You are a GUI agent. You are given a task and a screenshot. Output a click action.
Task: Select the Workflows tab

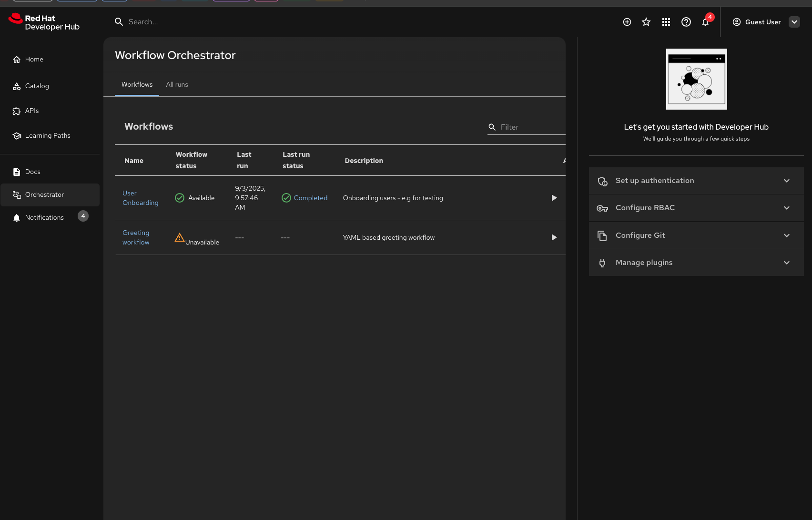[137, 85]
